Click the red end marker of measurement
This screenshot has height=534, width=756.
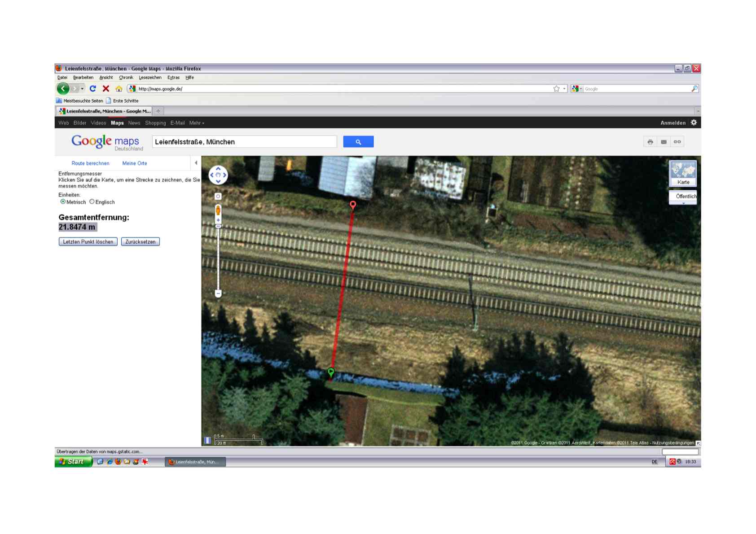pos(353,205)
